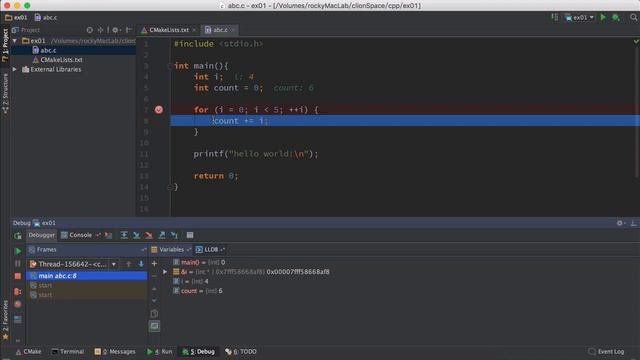Fold main function at line 3 gutter
The width and height of the screenshot is (640, 360).
pos(170,66)
